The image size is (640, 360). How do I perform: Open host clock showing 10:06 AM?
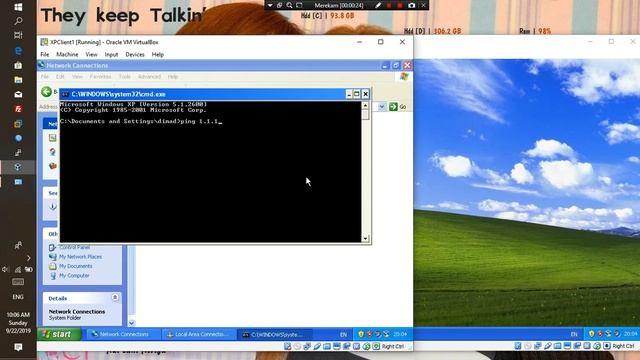point(18,323)
